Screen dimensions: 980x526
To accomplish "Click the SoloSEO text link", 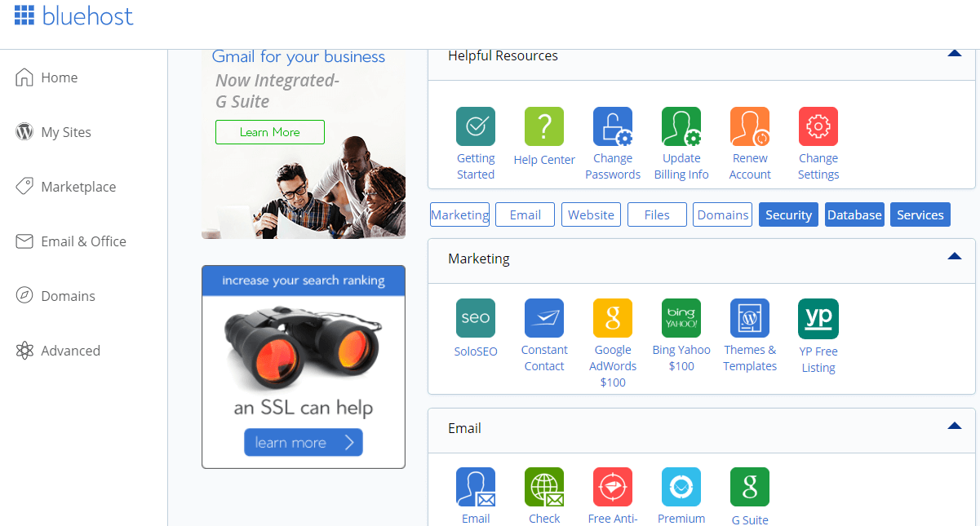I will (x=476, y=351).
